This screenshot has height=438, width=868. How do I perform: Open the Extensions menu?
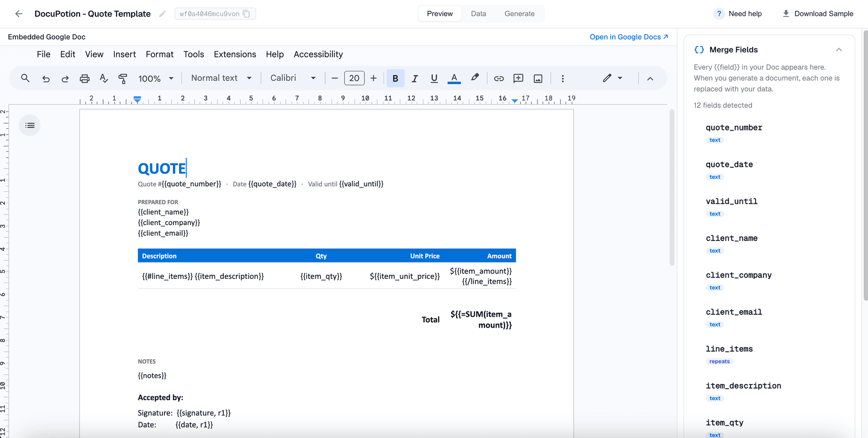235,54
